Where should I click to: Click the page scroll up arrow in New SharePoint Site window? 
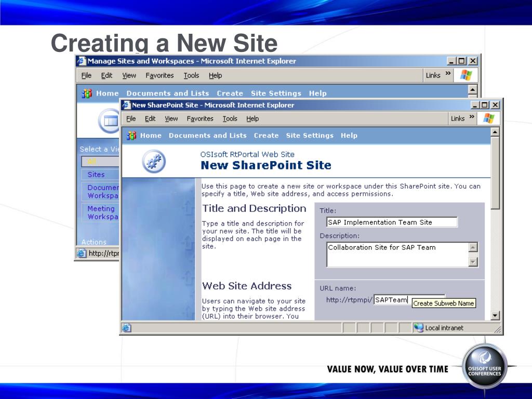point(495,132)
